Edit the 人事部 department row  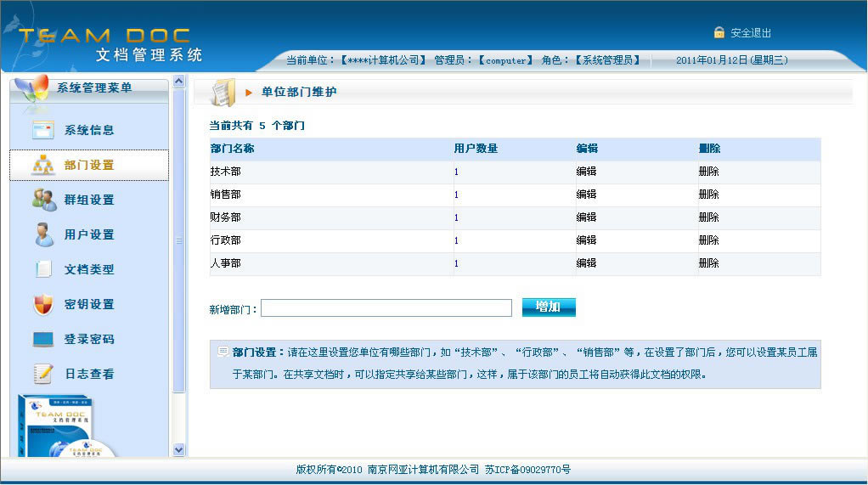[x=586, y=263]
